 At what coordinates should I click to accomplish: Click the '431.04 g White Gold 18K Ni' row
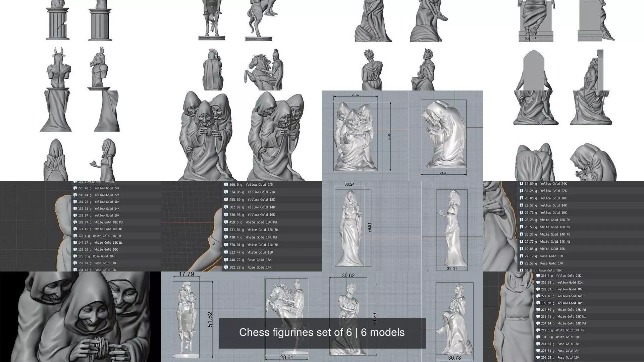pos(272,230)
